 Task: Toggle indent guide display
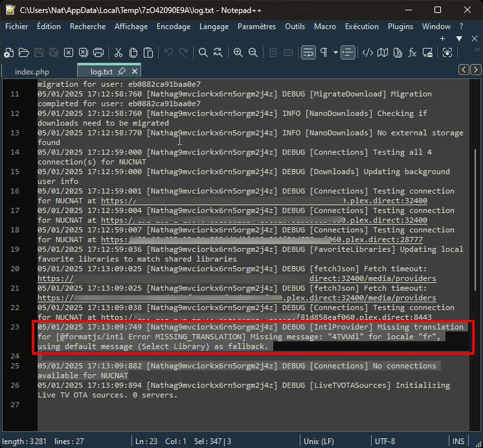pyautogui.click(x=347, y=53)
